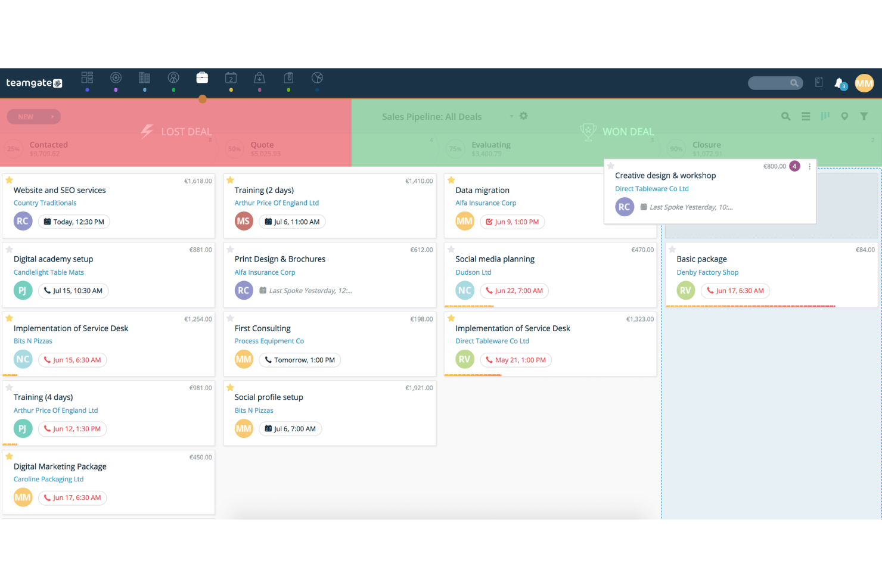The width and height of the screenshot is (882, 588).
Task: Open pipeline settings gear
Action: [523, 116]
